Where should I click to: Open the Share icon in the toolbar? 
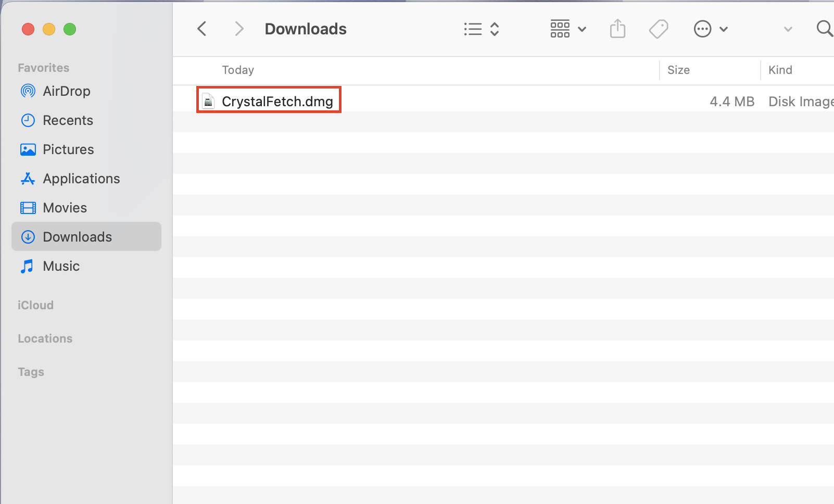click(617, 29)
